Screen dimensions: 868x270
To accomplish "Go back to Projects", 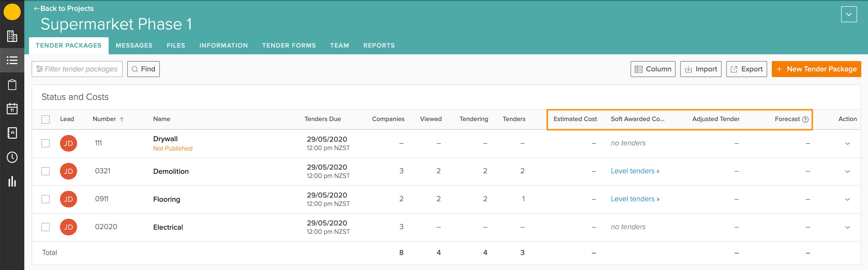I will [x=64, y=9].
